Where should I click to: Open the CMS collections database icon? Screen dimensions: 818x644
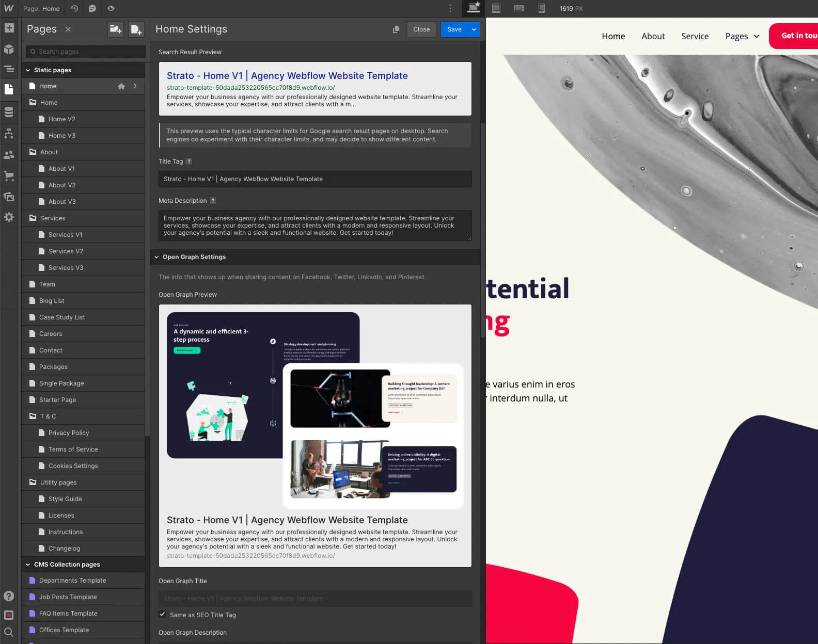point(9,112)
